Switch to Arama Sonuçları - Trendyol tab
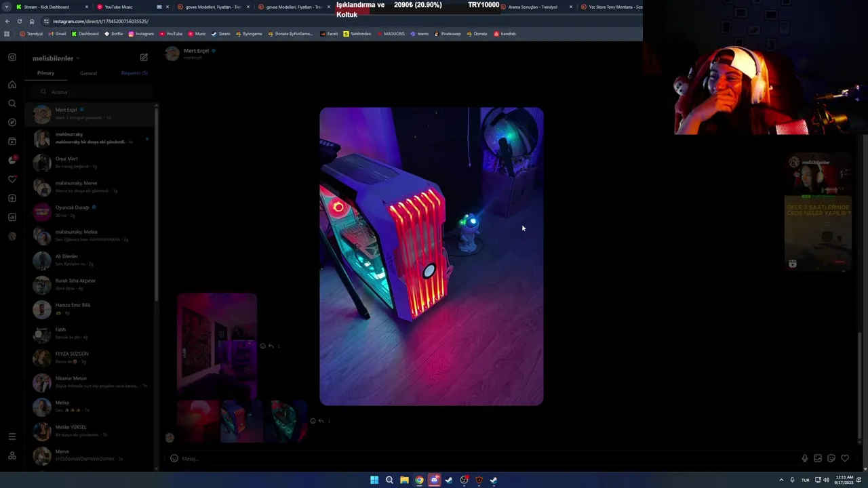Screen dimensions: 868x488 coord(537,7)
